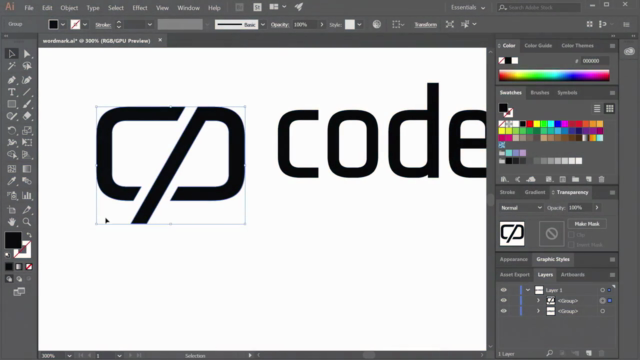This screenshot has width=640, height=360.
Task: Choose the Scale tool
Action: coord(27,131)
